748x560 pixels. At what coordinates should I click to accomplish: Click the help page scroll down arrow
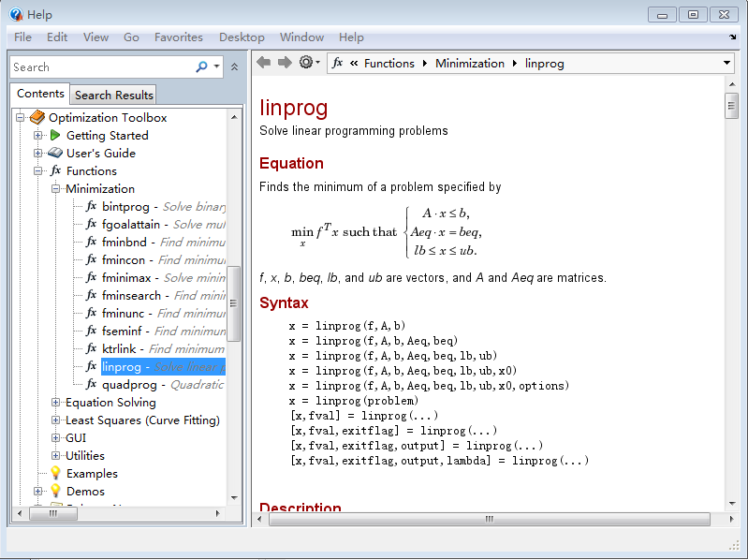[x=732, y=504]
